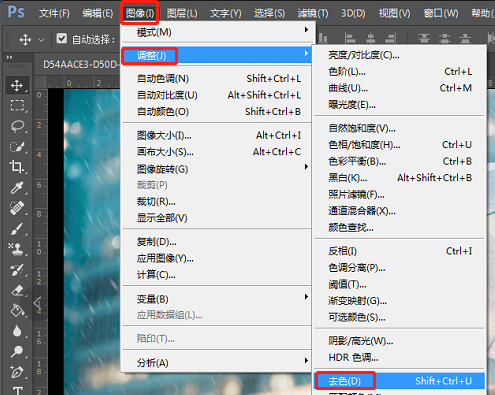The image size is (495, 395).
Task: Select the Crop tool
Action: coord(17,167)
